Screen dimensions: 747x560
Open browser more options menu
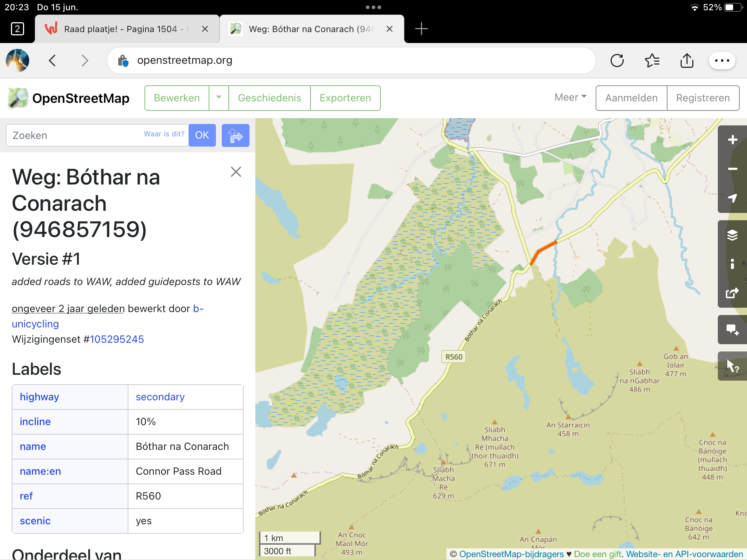coord(722,61)
